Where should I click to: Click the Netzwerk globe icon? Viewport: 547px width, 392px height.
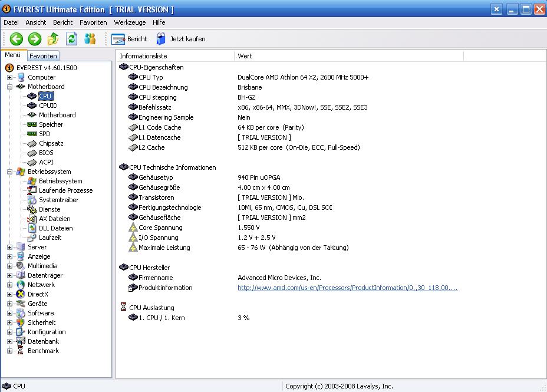[21, 285]
